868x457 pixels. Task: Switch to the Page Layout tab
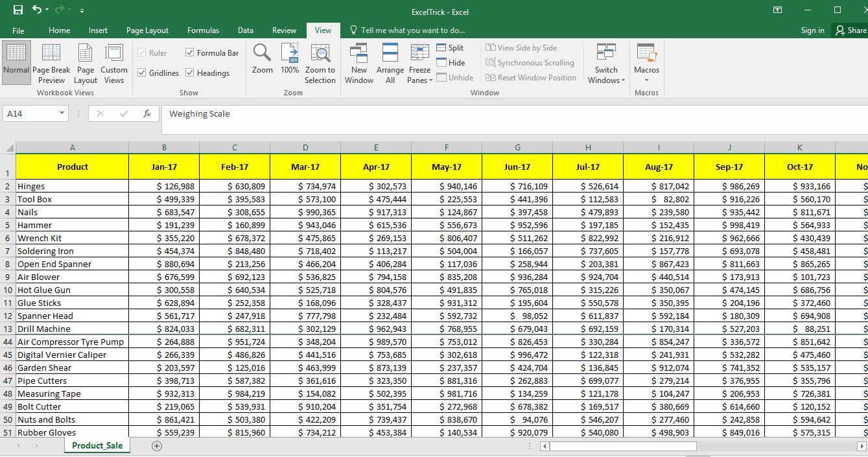pyautogui.click(x=147, y=30)
